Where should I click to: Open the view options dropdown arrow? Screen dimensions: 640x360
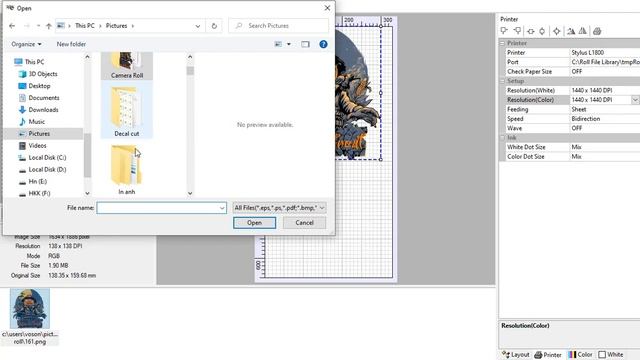point(289,44)
